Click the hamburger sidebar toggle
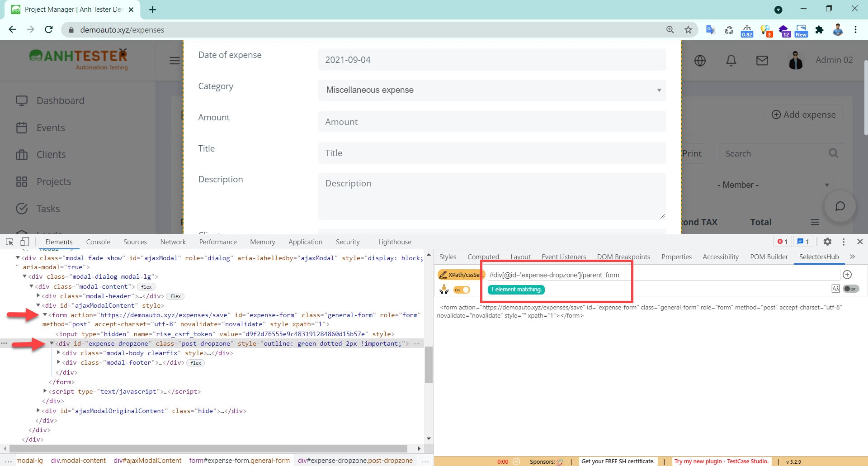This screenshot has width=868, height=466. 175,60
